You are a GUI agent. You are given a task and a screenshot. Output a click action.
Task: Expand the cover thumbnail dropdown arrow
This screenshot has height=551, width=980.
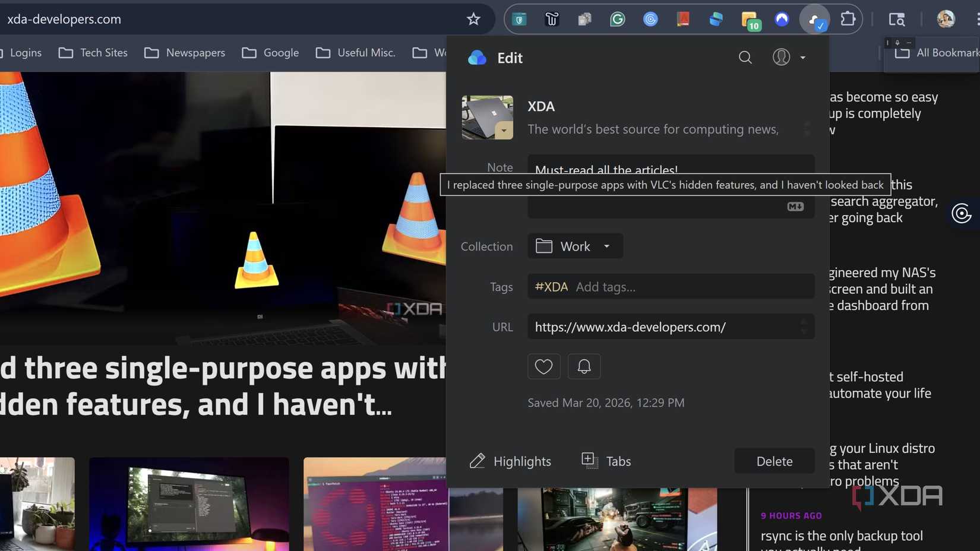[504, 130]
